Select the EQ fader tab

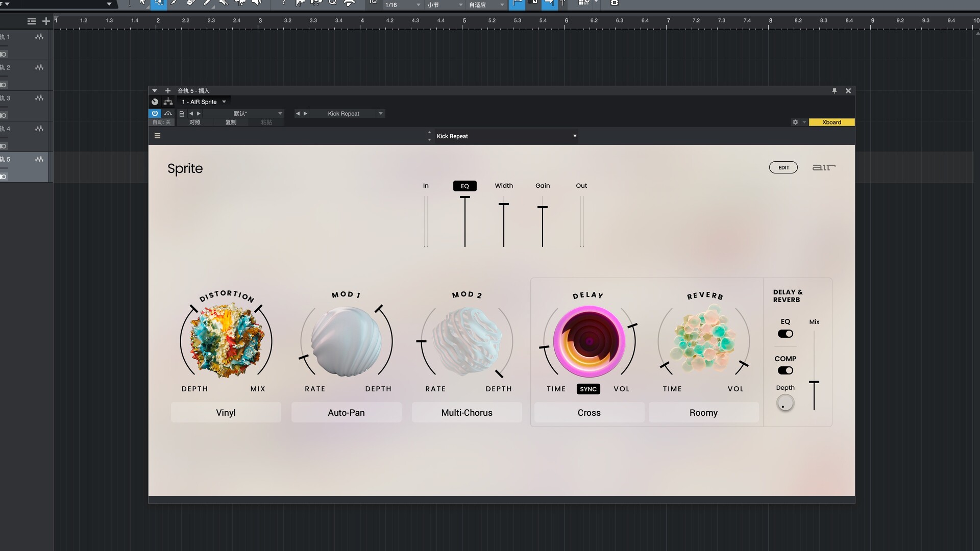click(x=464, y=186)
